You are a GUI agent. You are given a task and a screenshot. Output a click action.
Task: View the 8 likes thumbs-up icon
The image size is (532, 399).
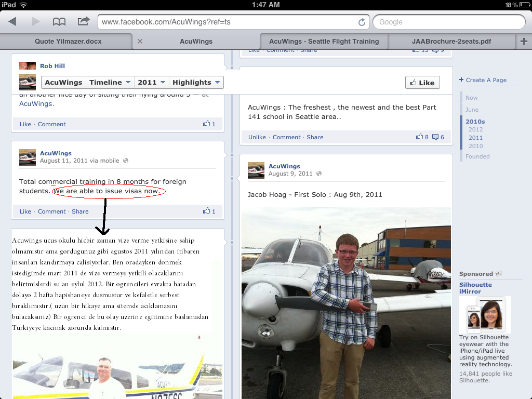coord(420,137)
